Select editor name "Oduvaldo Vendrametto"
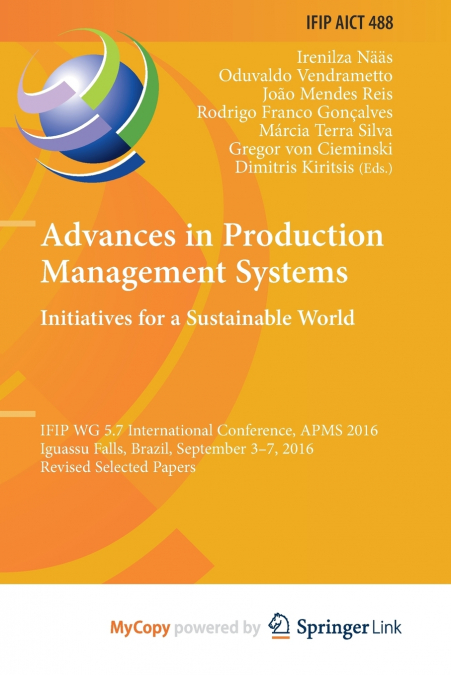 [306, 76]
